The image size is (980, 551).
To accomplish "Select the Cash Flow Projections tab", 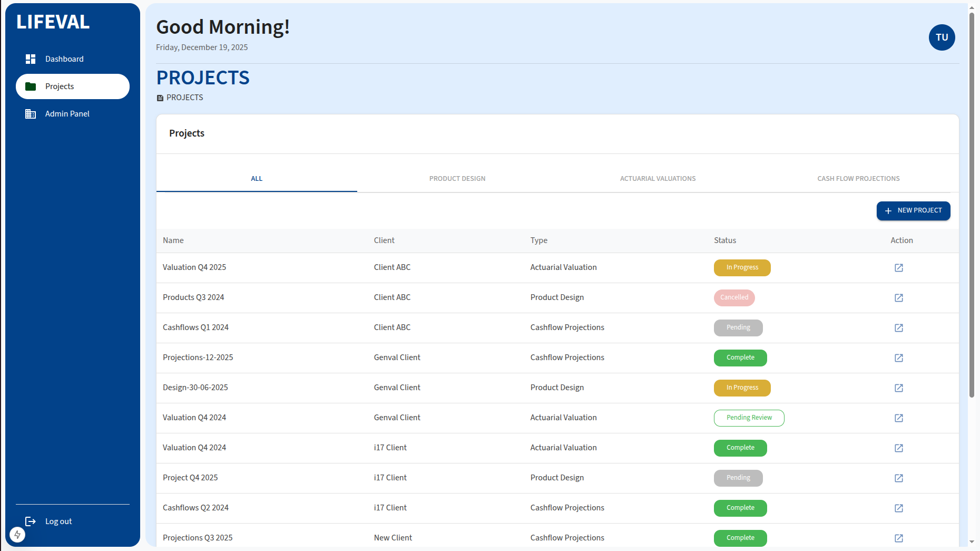I will click(858, 179).
